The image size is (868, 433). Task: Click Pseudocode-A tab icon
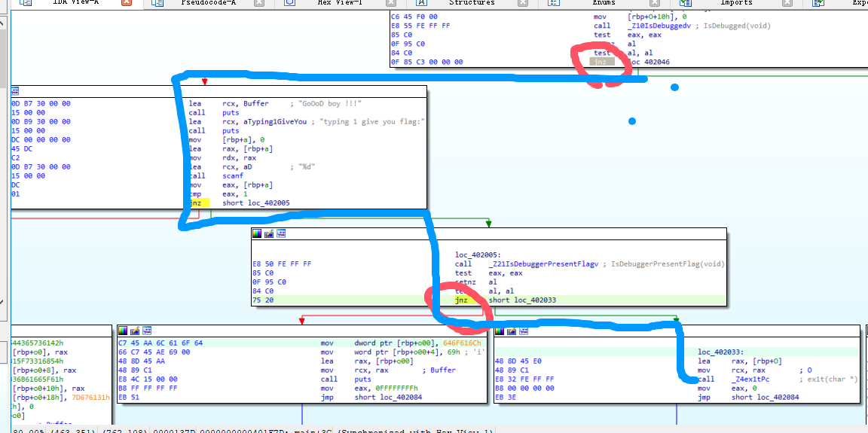tap(157, 3)
